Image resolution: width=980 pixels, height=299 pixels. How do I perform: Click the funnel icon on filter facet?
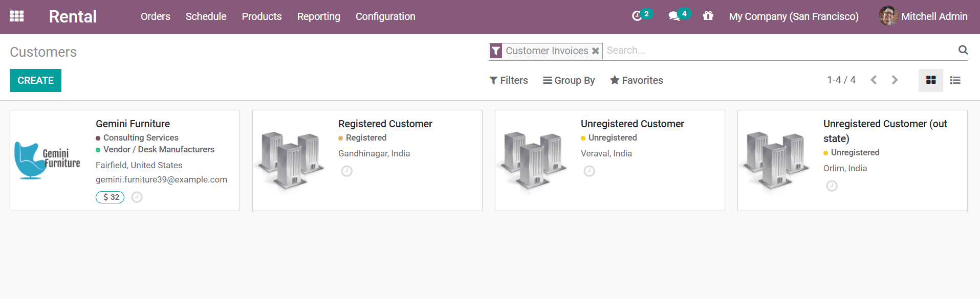coord(496,51)
